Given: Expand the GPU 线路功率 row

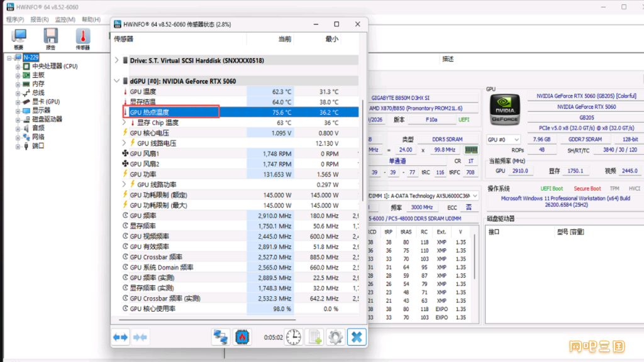Looking at the screenshot, I should 124,184.
